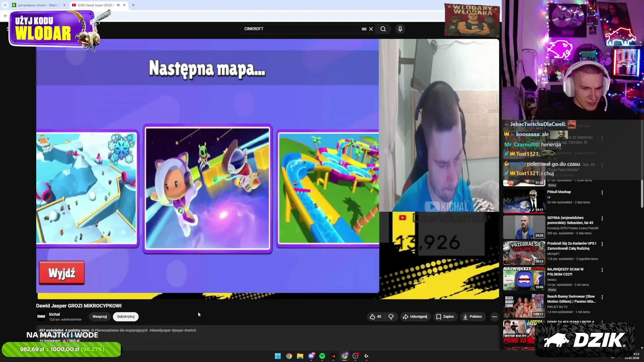Open Spotify from the taskbar
644x362 pixels.
tap(322, 356)
